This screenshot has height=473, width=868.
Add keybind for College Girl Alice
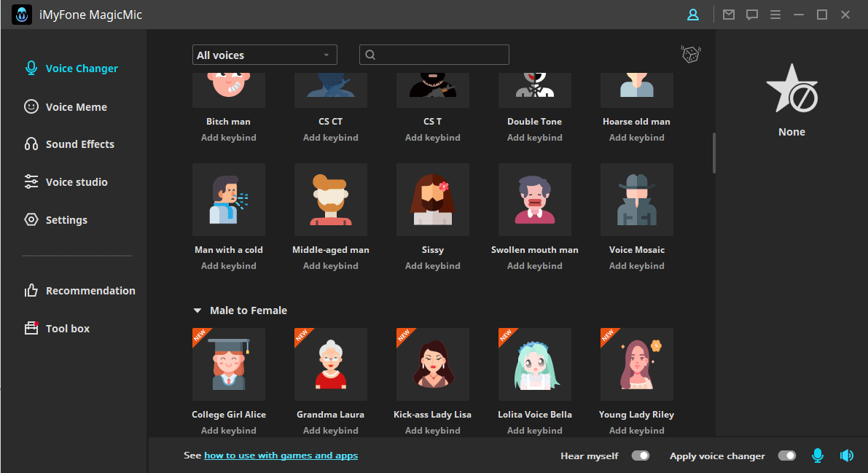pos(229,430)
